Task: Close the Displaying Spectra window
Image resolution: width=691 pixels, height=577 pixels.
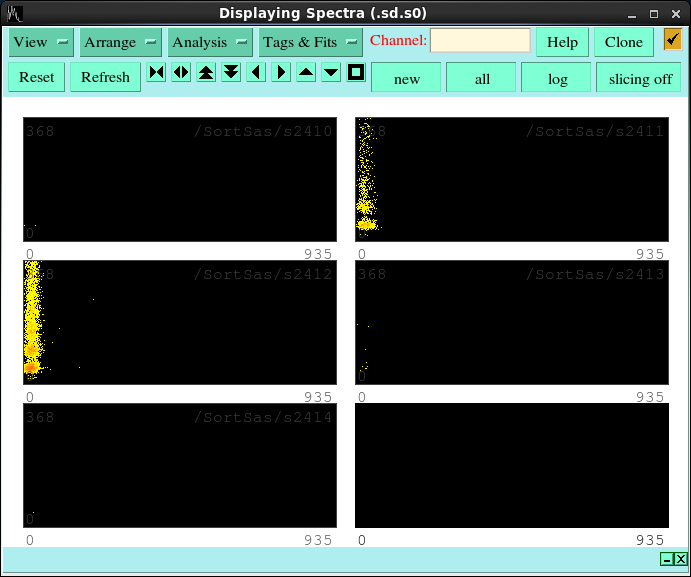Action: [x=676, y=14]
